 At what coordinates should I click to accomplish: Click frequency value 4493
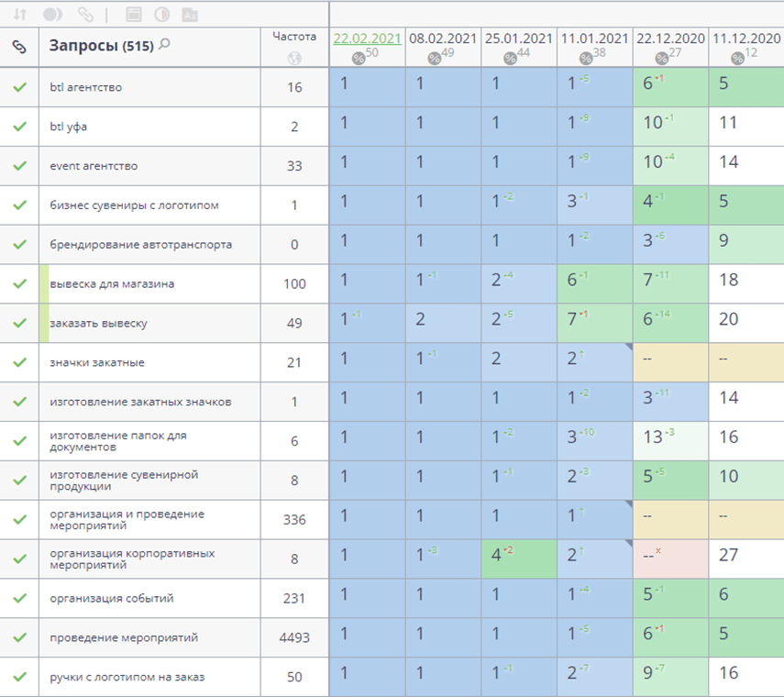(x=294, y=637)
